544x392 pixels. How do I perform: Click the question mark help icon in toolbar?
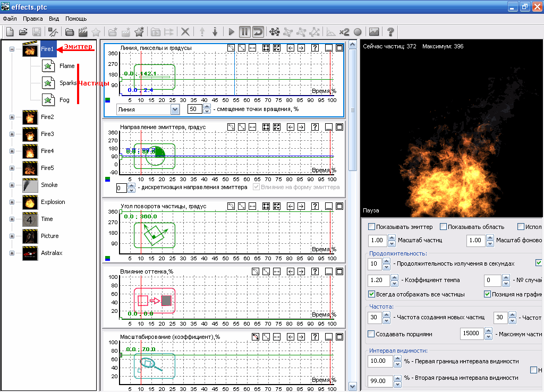pos(390,32)
